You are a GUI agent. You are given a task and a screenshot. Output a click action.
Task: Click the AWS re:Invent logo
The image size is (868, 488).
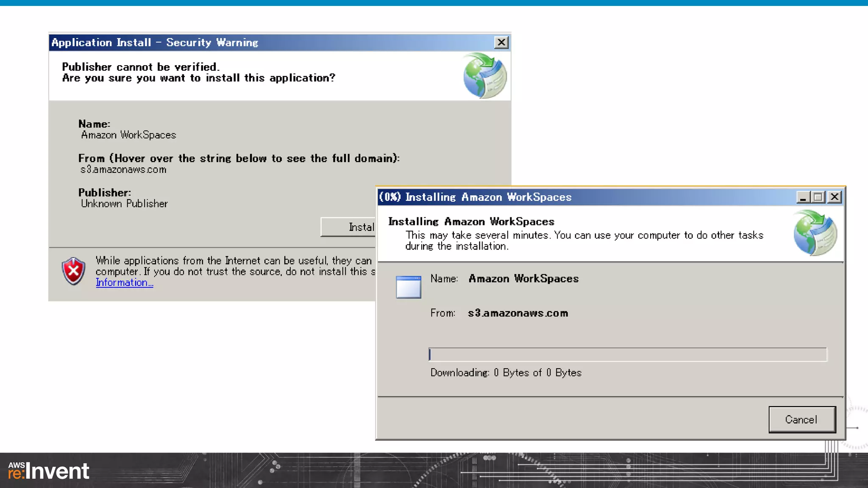pyautogui.click(x=49, y=471)
